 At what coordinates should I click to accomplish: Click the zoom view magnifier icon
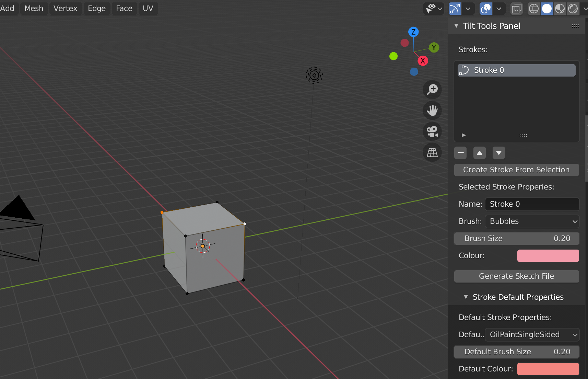pos(432,90)
